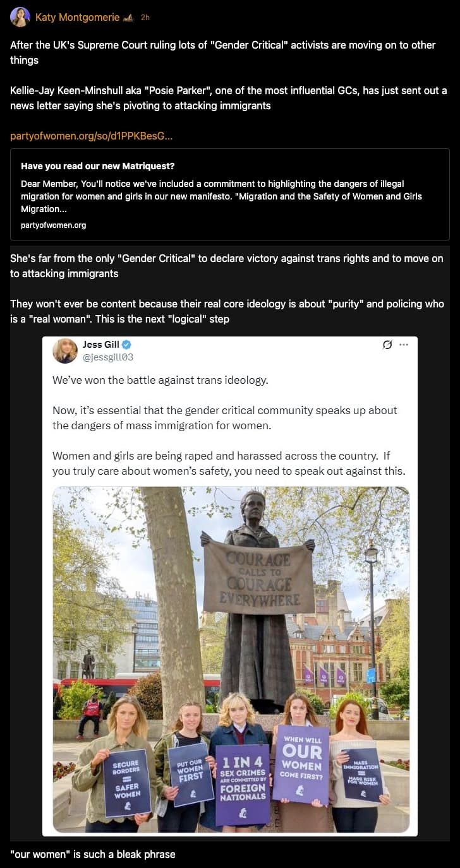Image resolution: width=460 pixels, height=868 pixels.
Task: Open the three-dots more menu on tweet
Action: [404, 345]
